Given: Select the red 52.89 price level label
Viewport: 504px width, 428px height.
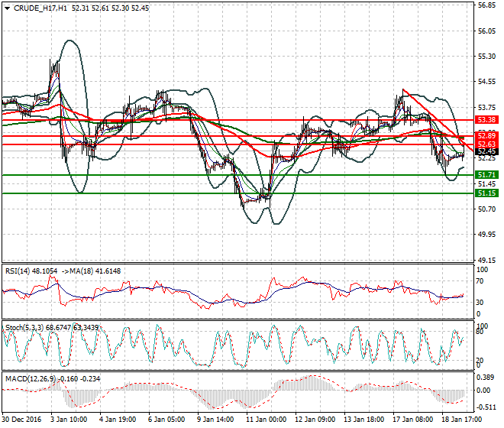Looking at the screenshot, I should (x=487, y=136).
